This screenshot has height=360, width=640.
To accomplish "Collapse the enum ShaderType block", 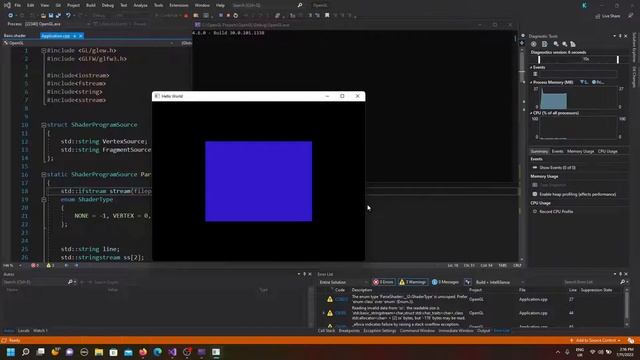I will pos(43,200).
